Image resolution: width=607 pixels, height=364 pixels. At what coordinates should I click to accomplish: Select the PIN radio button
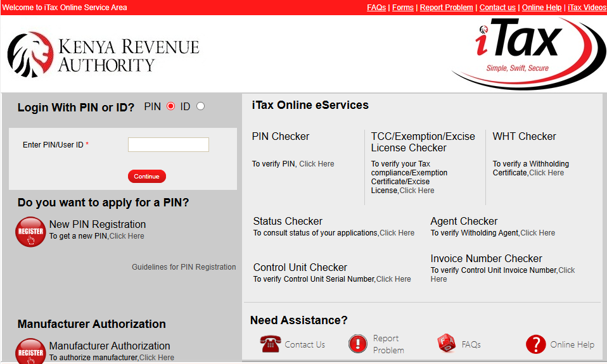click(170, 106)
